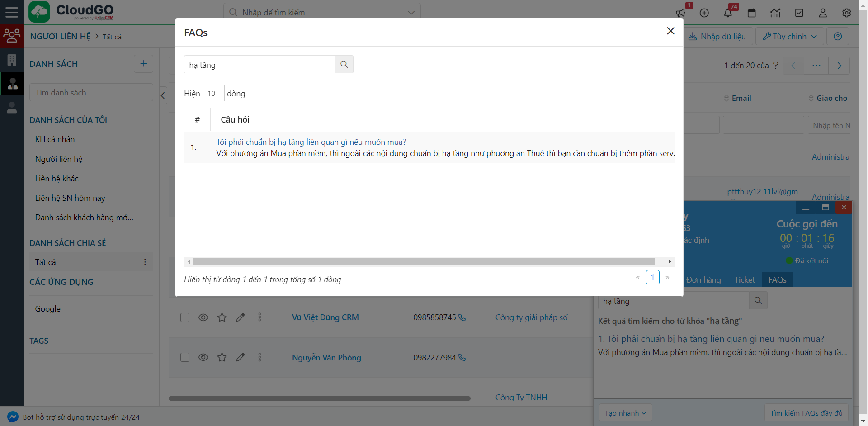The image size is (868, 426).
Task: Switch to the Đơn hàng tab
Action: click(x=703, y=279)
